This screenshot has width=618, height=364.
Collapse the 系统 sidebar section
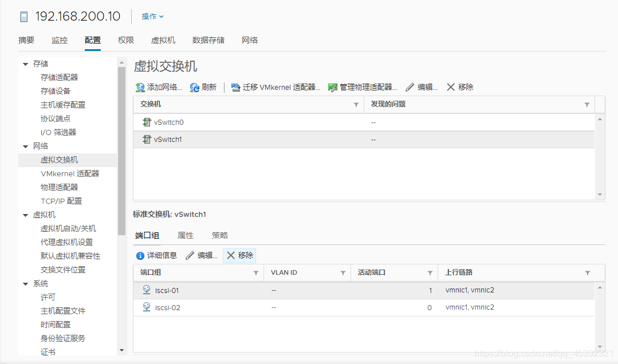click(x=26, y=284)
